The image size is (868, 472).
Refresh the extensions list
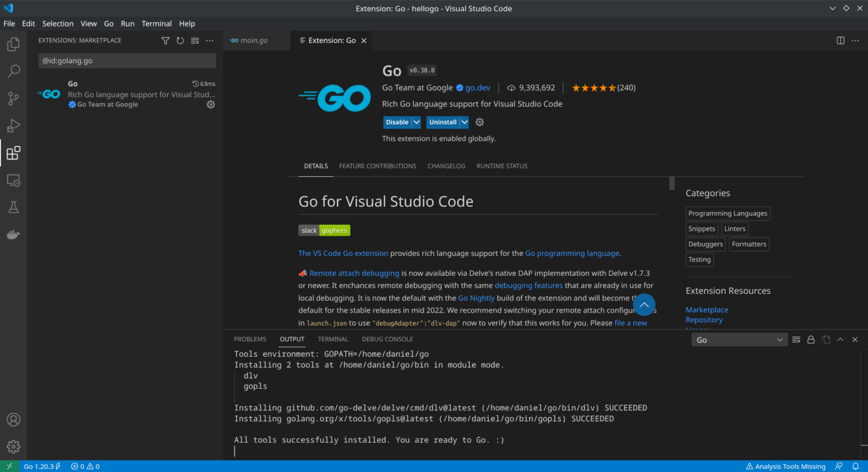pos(180,40)
